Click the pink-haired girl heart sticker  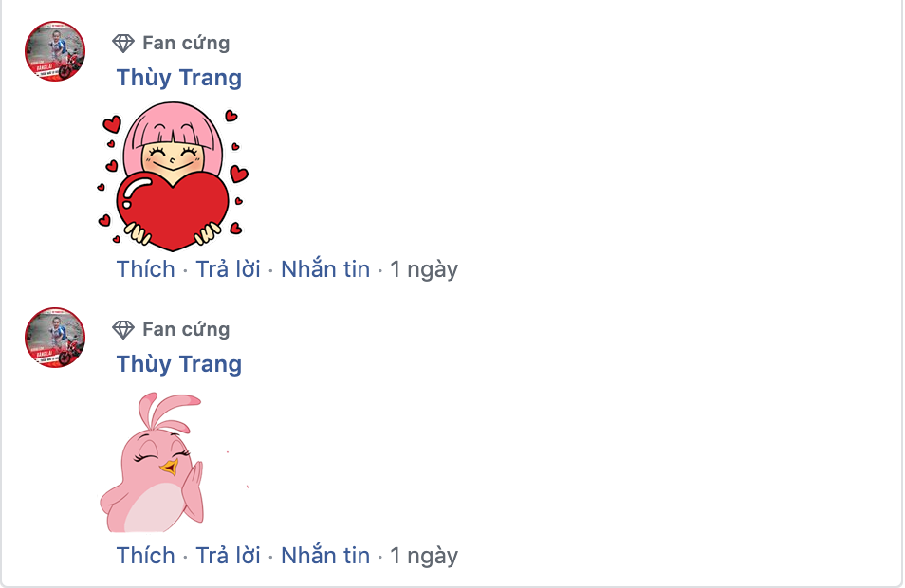173,176
